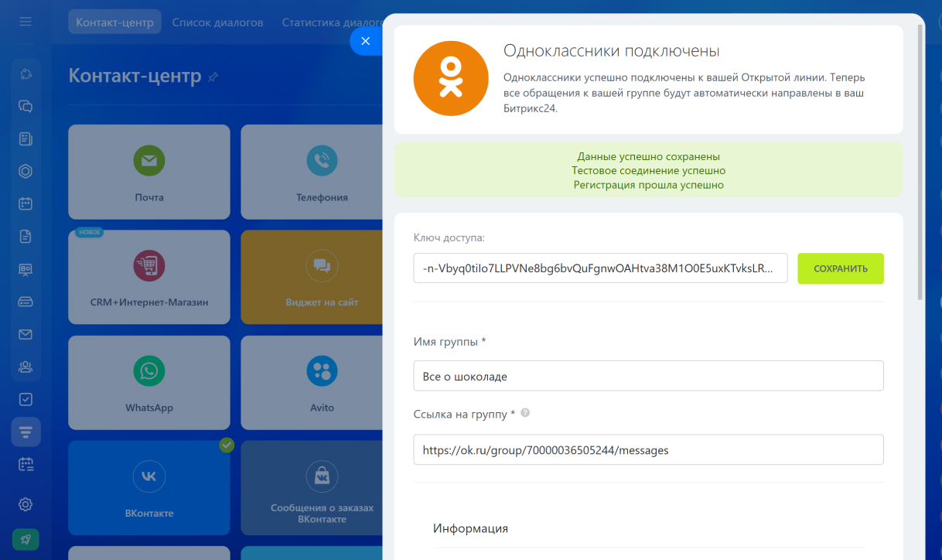Image resolution: width=942 pixels, height=560 pixels.
Task: Open the Почта channel card
Action: (149, 172)
